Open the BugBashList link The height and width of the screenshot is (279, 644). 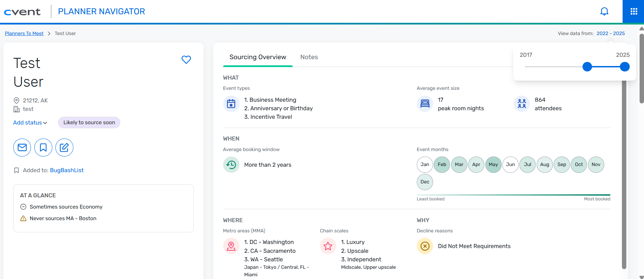click(67, 170)
